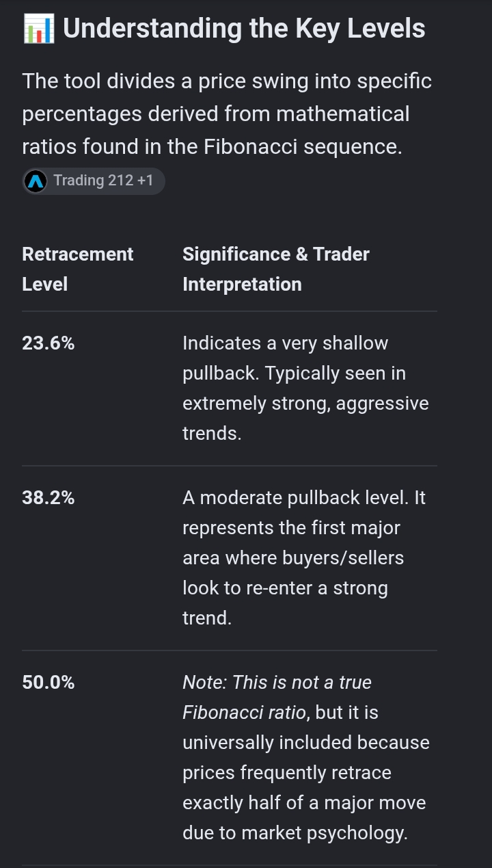This screenshot has width=492, height=868.
Task: Select the 23.6% retracement level cell
Action: 49,343
